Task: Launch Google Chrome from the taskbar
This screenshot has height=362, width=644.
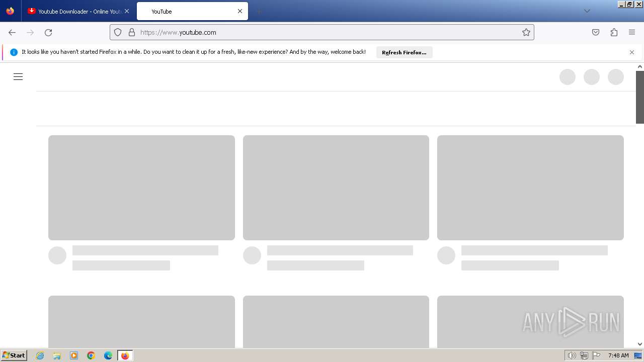Action: coord(91,355)
